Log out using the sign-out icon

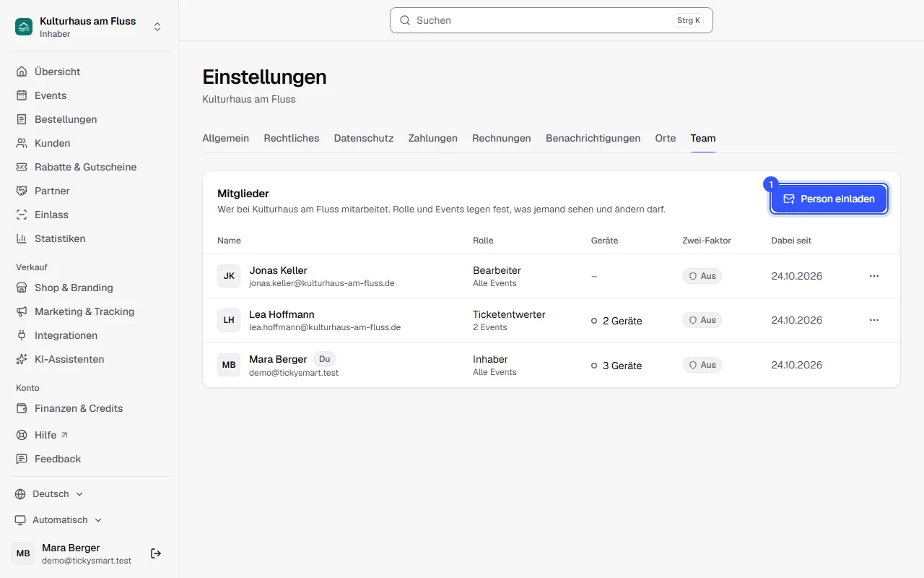156,553
